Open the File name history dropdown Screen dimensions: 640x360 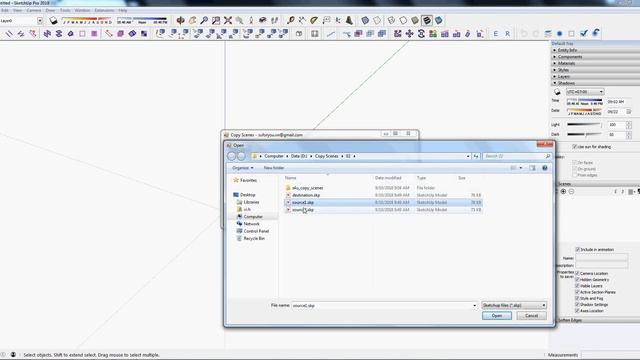pyautogui.click(x=474, y=306)
